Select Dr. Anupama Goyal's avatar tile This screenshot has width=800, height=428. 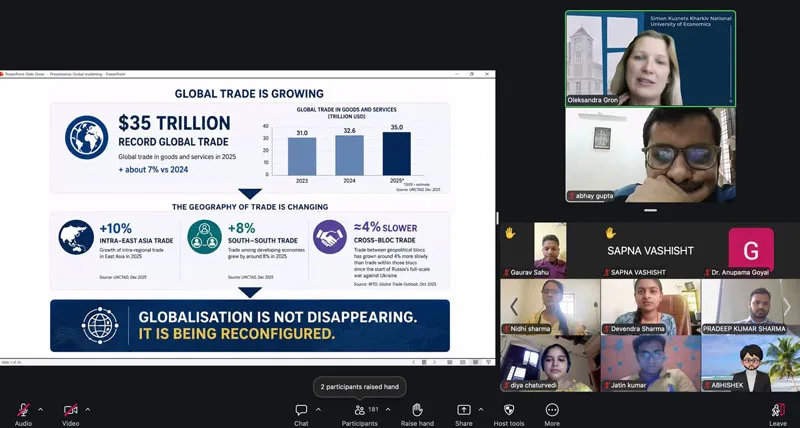[x=751, y=250]
